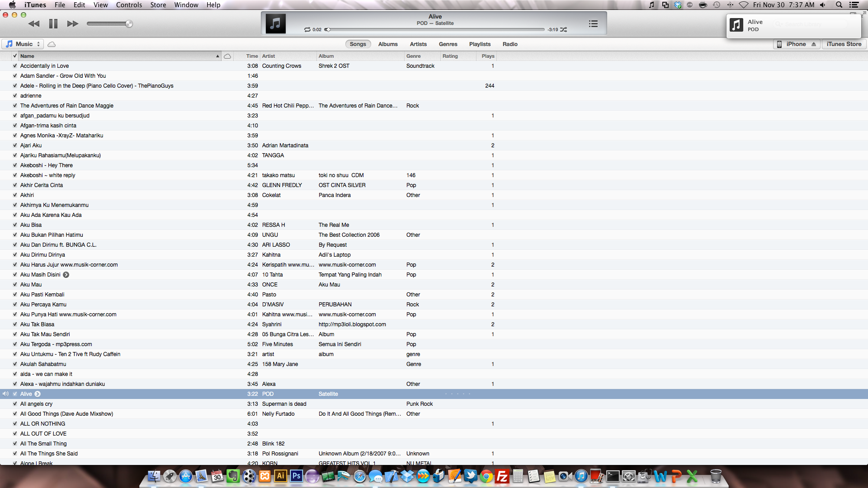
Task: Open the Music library source dropdown
Action: pos(23,44)
